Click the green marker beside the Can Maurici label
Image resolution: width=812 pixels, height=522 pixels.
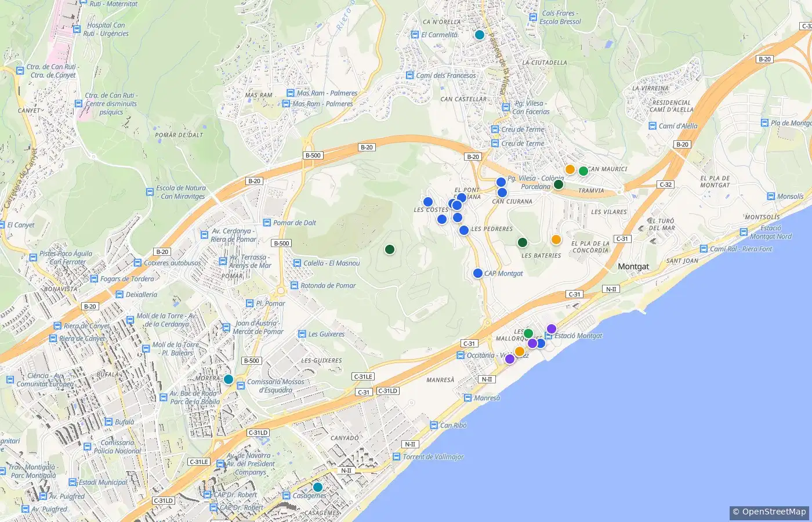click(x=583, y=171)
